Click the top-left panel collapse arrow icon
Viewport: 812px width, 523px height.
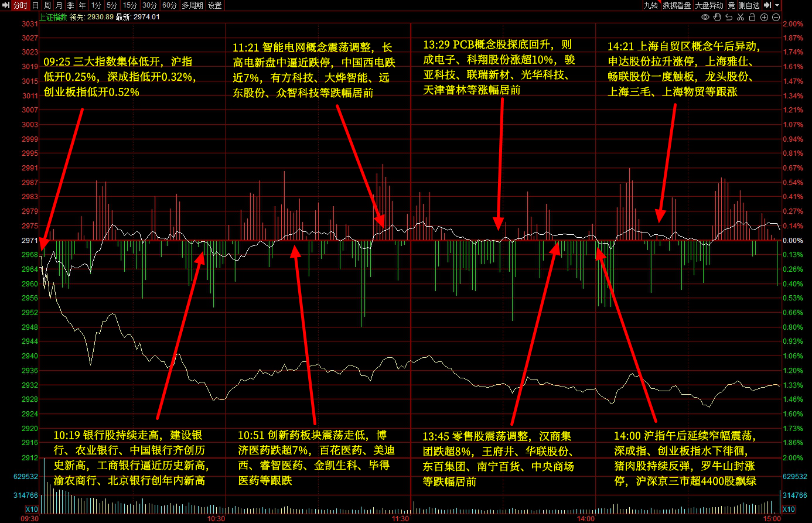tap(6, 5)
